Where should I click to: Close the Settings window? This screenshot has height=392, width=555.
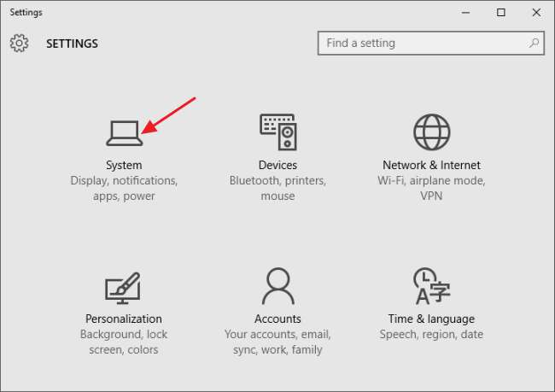(536, 13)
